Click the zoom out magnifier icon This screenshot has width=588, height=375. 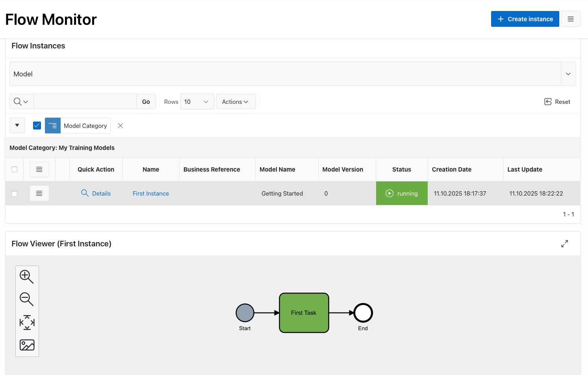26,299
